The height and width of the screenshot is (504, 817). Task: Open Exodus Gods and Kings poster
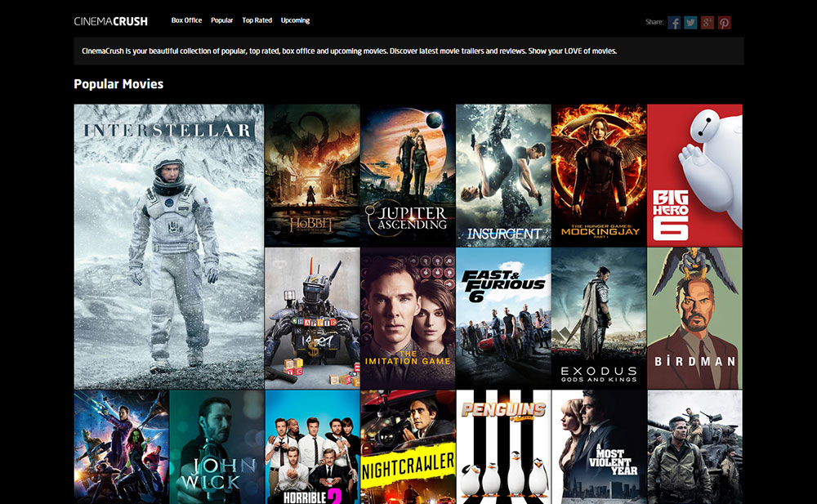tap(599, 318)
